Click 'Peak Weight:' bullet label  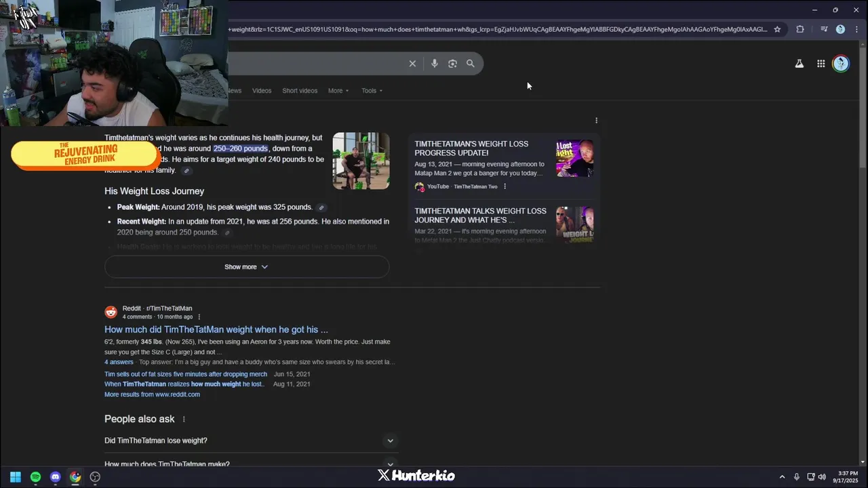(x=138, y=207)
